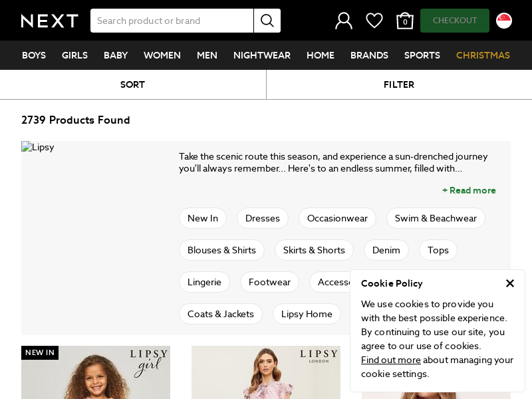The height and width of the screenshot is (399, 532).
Task: Select the Footwear category pill
Action: (269, 282)
